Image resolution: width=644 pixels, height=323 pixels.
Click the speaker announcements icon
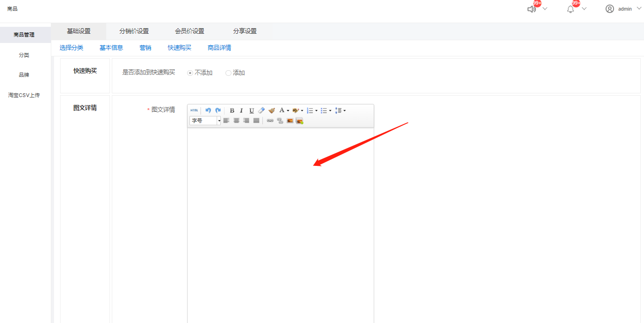tap(532, 9)
